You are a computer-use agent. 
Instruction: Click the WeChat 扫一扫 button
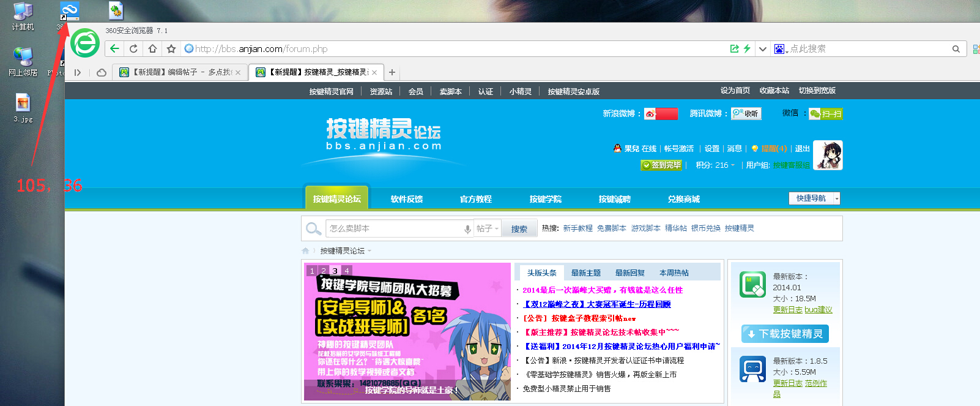[x=825, y=113]
